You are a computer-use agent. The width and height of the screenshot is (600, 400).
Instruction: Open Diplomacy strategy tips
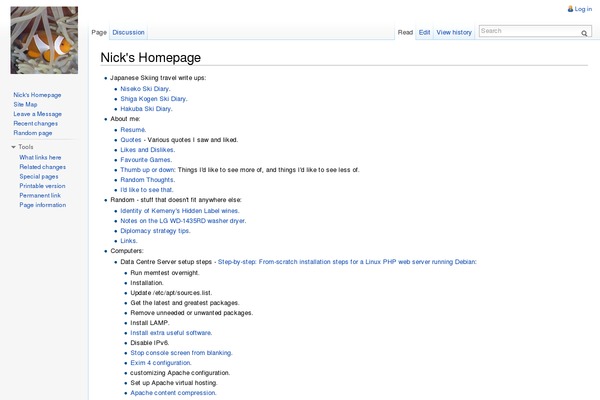[x=155, y=231]
